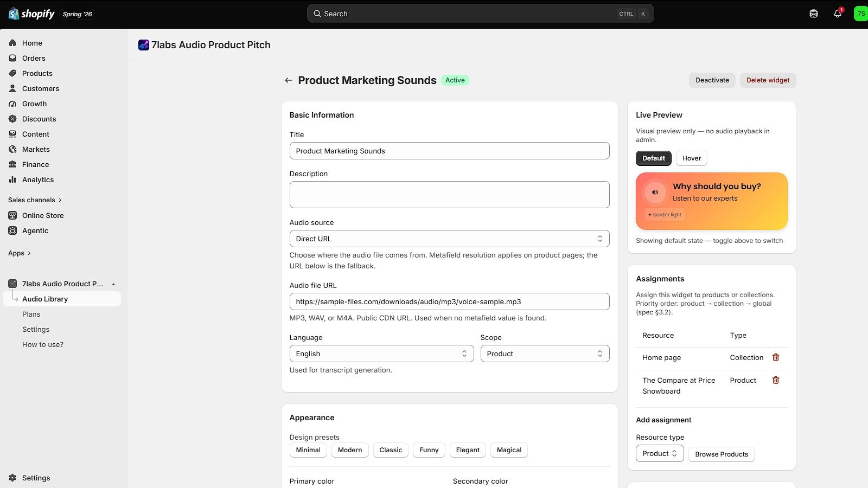Image resolution: width=868 pixels, height=488 pixels.
Task: Click the Orders inbox icon
Action: coord(12,58)
